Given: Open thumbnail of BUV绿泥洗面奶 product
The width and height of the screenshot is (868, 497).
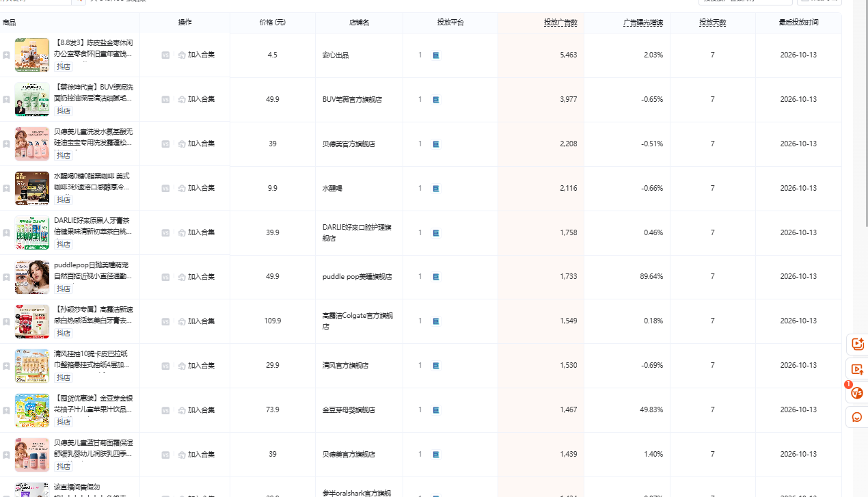Looking at the screenshot, I should [32, 99].
